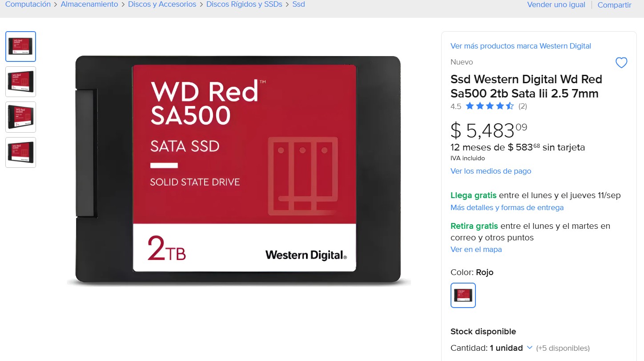The image size is (644, 361).
Task: Navigate to Discos y Accesorios breadcrumb
Action: pyautogui.click(x=162, y=4)
